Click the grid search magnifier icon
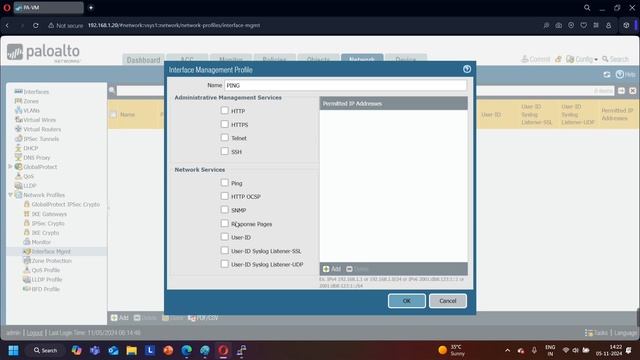 click(x=111, y=90)
